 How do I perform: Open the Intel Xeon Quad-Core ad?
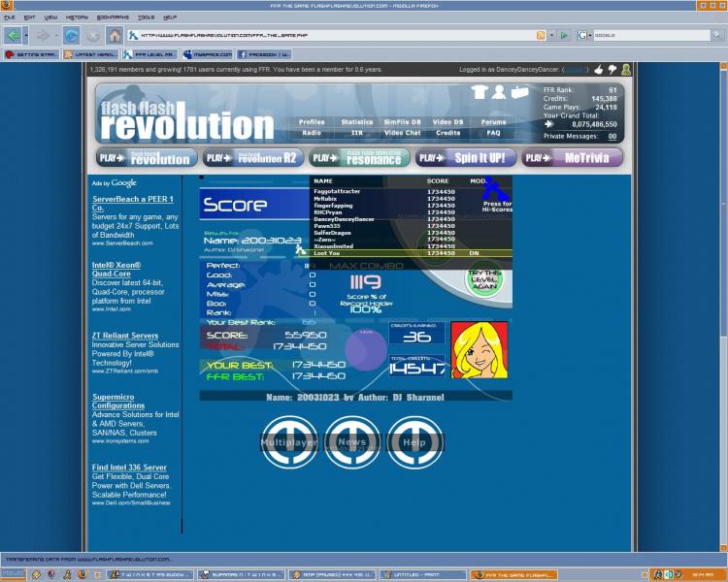116,270
